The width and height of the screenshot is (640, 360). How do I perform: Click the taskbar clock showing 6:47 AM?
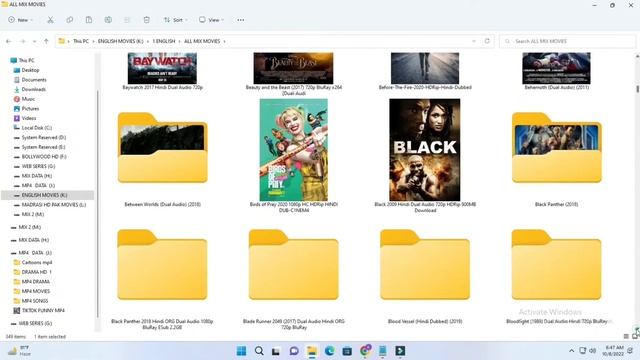click(x=614, y=351)
